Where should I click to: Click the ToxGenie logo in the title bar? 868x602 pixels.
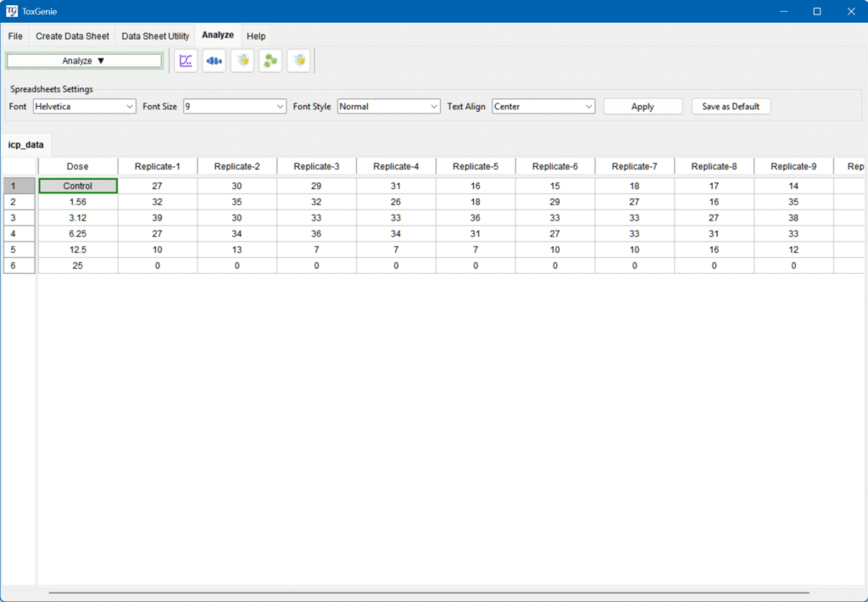click(12, 11)
